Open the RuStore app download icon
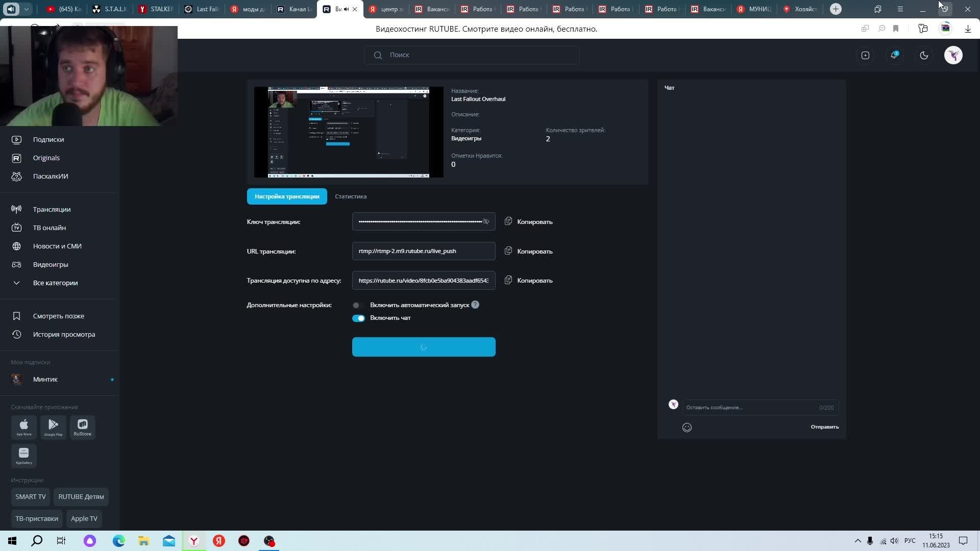The image size is (980, 551). (82, 427)
